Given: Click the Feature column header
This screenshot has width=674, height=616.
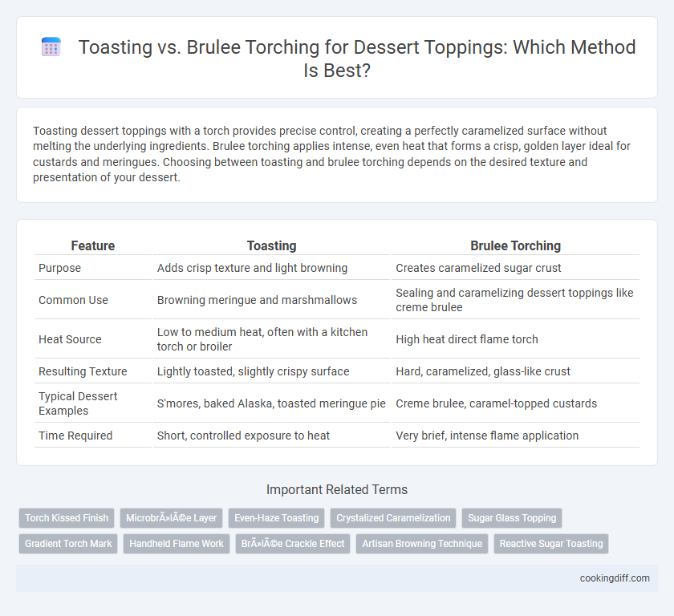Looking at the screenshot, I should (93, 245).
